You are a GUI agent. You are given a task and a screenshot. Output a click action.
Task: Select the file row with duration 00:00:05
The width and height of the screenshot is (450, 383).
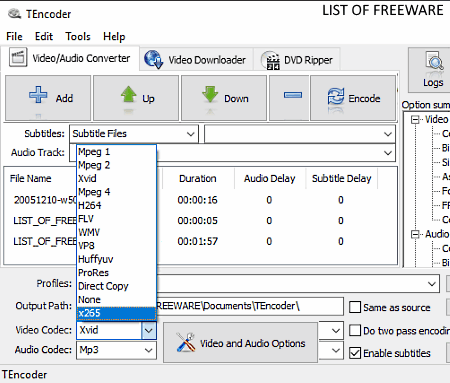(200, 221)
